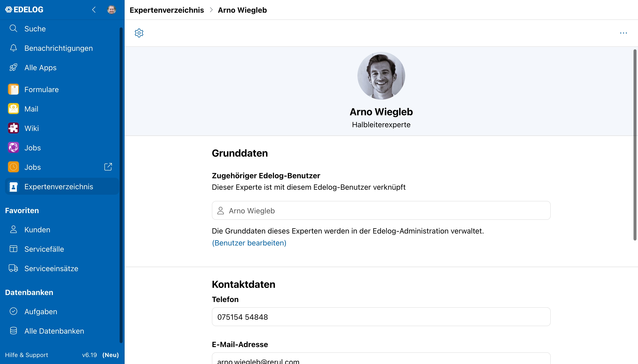Click the Grunddaten heading
The width and height of the screenshot is (638, 364).
240,153
